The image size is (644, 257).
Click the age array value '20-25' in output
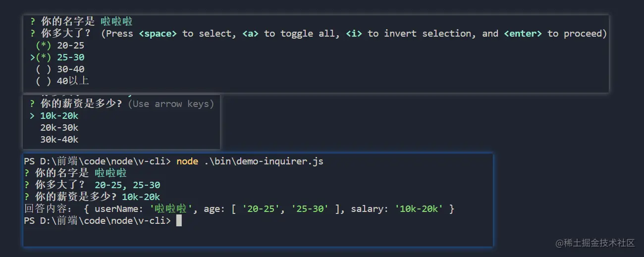pos(261,208)
